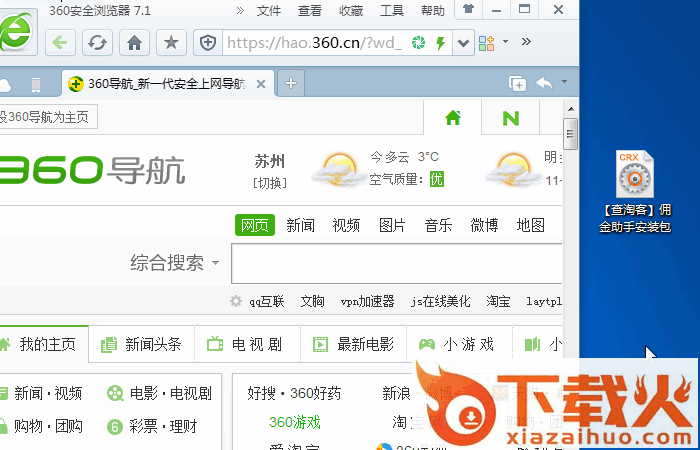Reload the page with the refresh icon
The width and height of the screenshot is (700, 450).
pyautogui.click(x=97, y=42)
